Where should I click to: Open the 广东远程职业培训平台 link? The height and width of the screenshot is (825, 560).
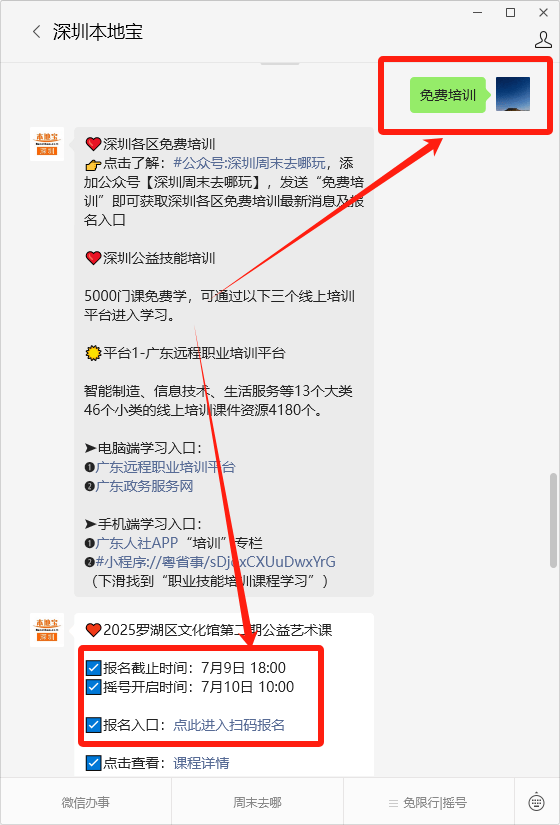[165, 467]
